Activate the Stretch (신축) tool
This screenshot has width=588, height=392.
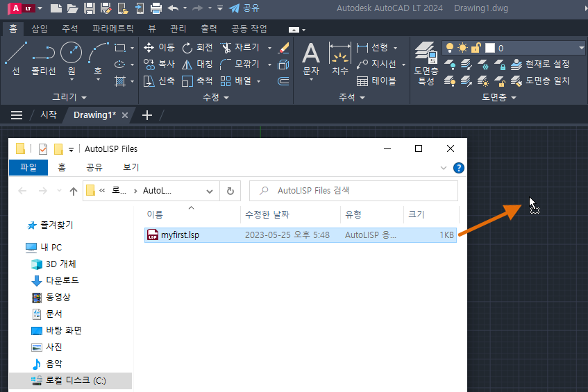click(159, 80)
